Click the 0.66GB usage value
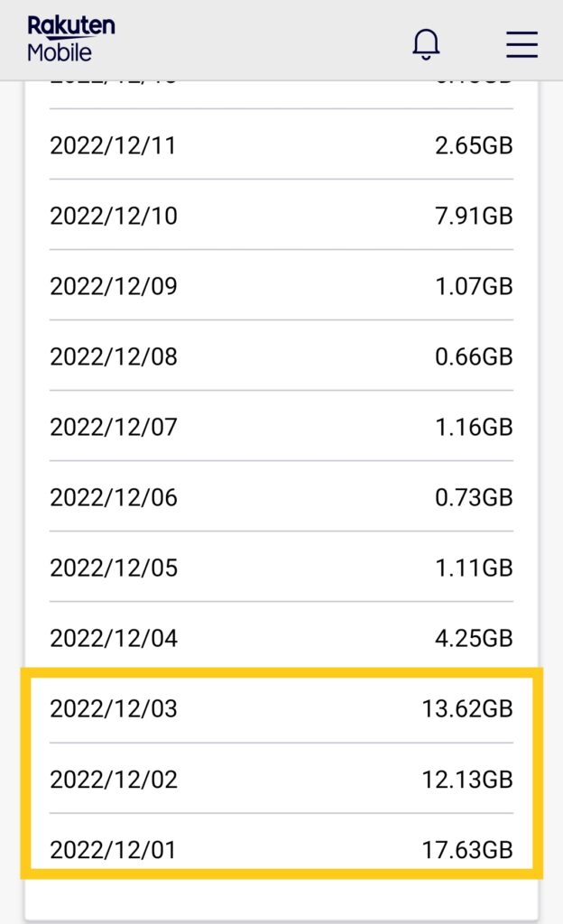 [x=474, y=356]
